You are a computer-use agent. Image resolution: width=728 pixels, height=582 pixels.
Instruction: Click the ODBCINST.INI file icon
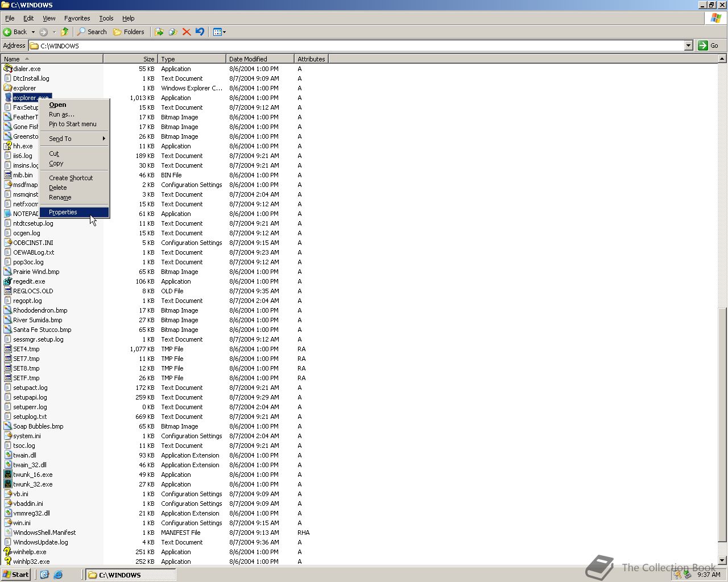(x=8, y=243)
